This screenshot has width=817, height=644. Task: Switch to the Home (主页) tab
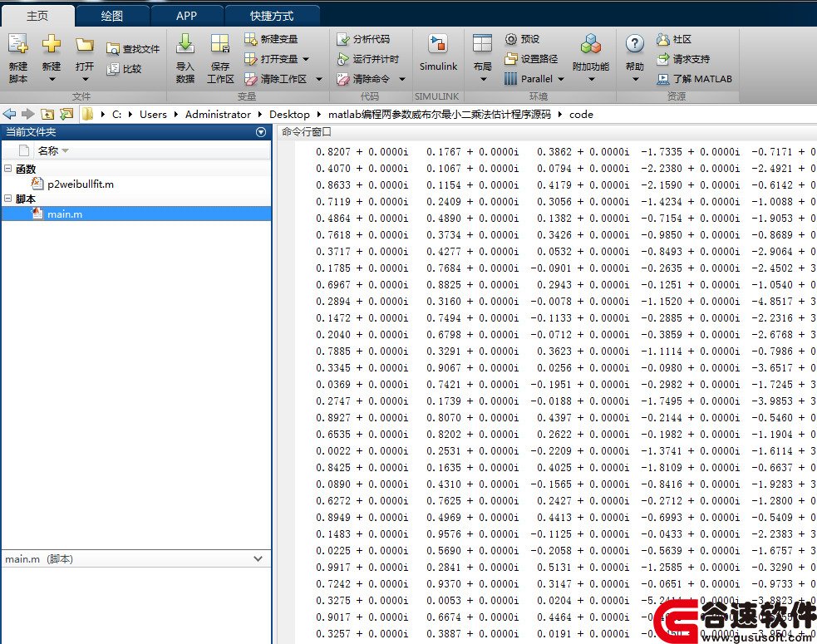pos(37,16)
